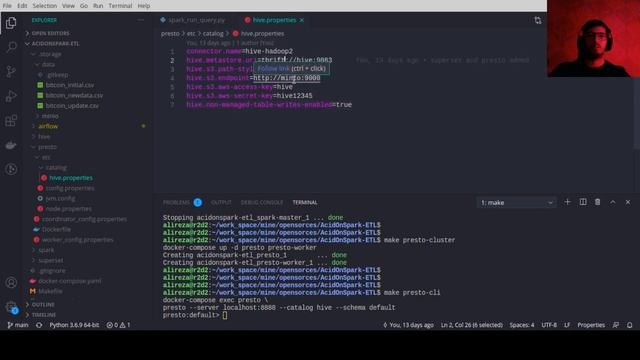Image resolution: width=640 pixels, height=360 pixels.
Task: Click the synchronize changes status icon
Action: point(39,325)
